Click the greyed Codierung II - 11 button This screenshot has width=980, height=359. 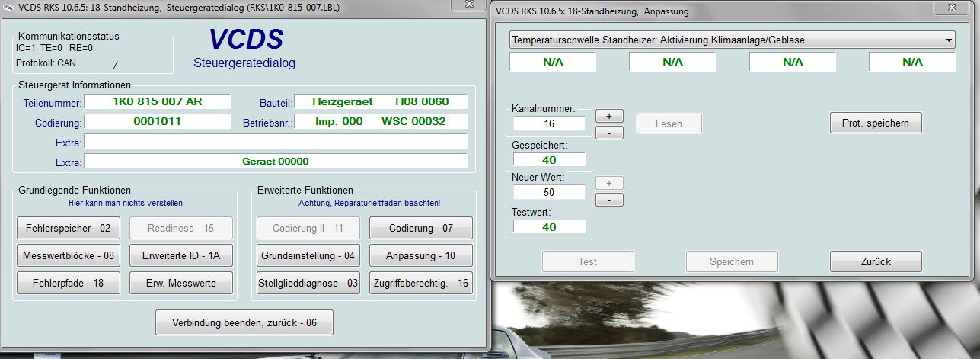pyautogui.click(x=308, y=228)
